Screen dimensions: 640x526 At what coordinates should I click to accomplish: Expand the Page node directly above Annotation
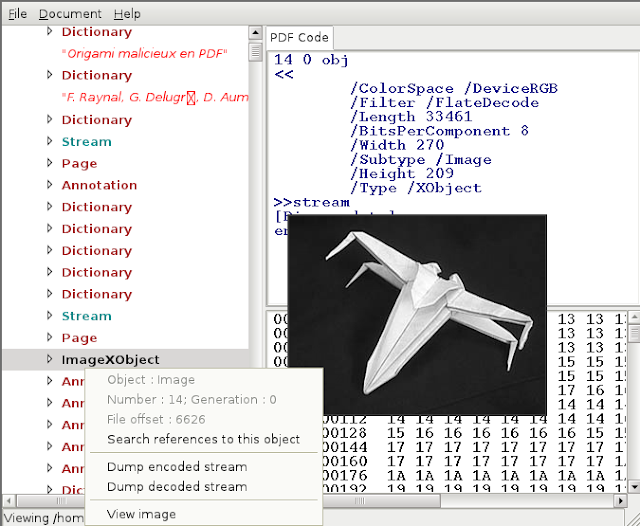click(49, 163)
